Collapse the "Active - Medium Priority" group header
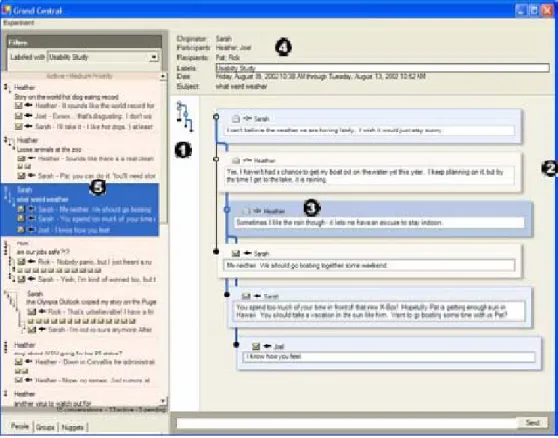The image size is (558, 438). tap(79, 76)
